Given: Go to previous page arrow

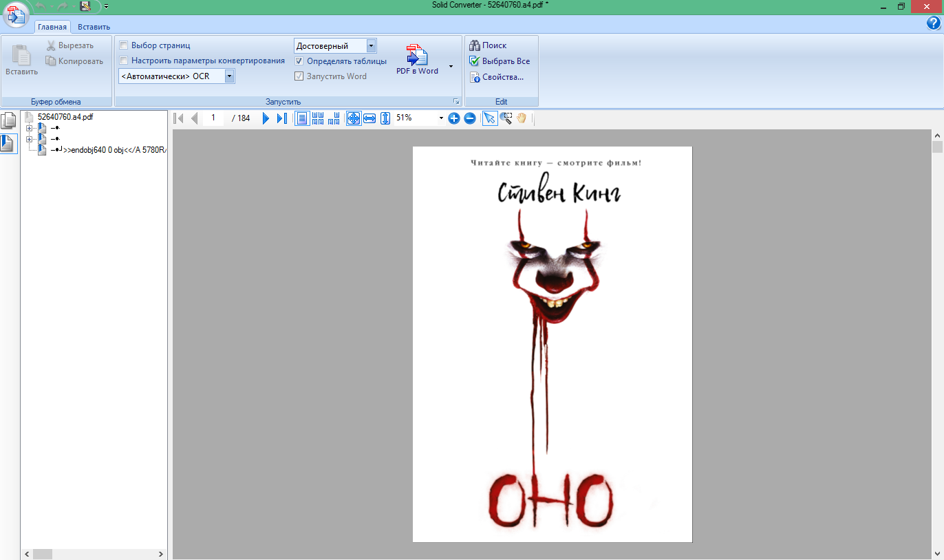Looking at the screenshot, I should click(194, 118).
